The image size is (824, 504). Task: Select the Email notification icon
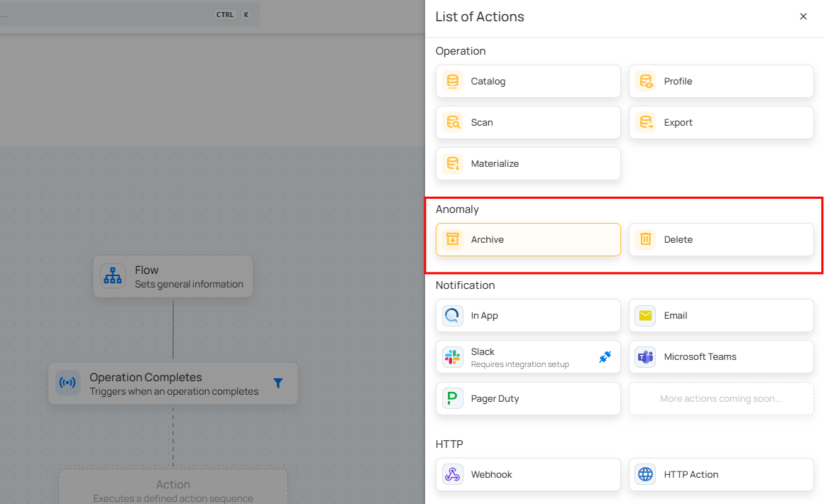click(x=645, y=316)
